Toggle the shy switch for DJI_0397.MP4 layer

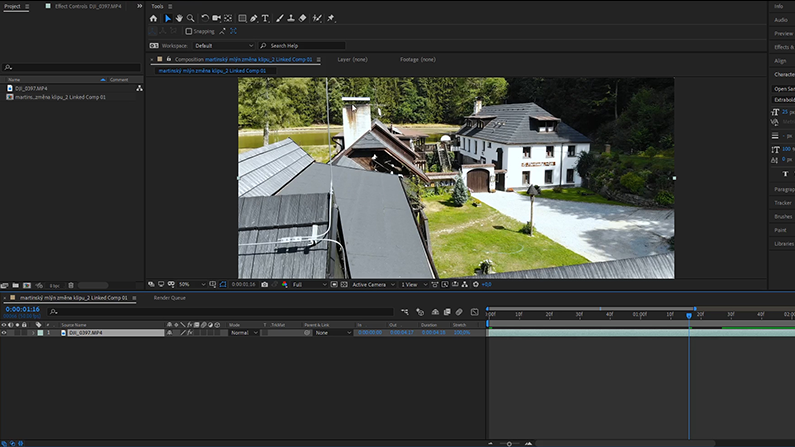pos(169,333)
